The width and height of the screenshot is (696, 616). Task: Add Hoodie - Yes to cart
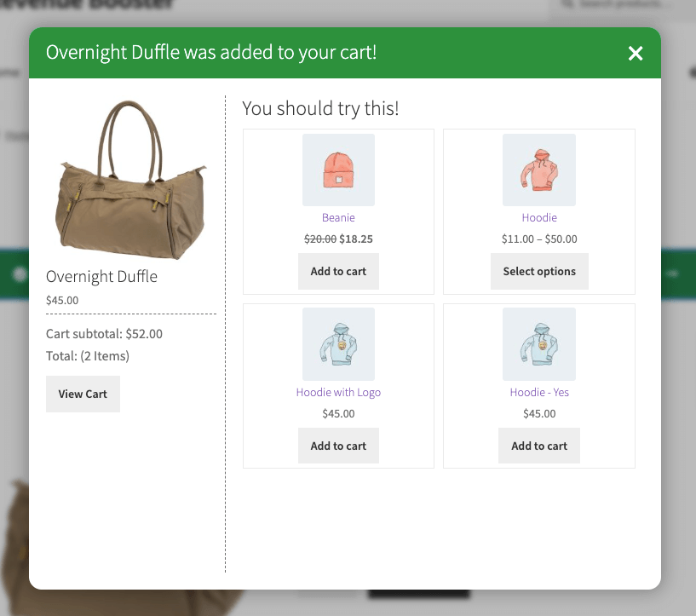click(539, 446)
